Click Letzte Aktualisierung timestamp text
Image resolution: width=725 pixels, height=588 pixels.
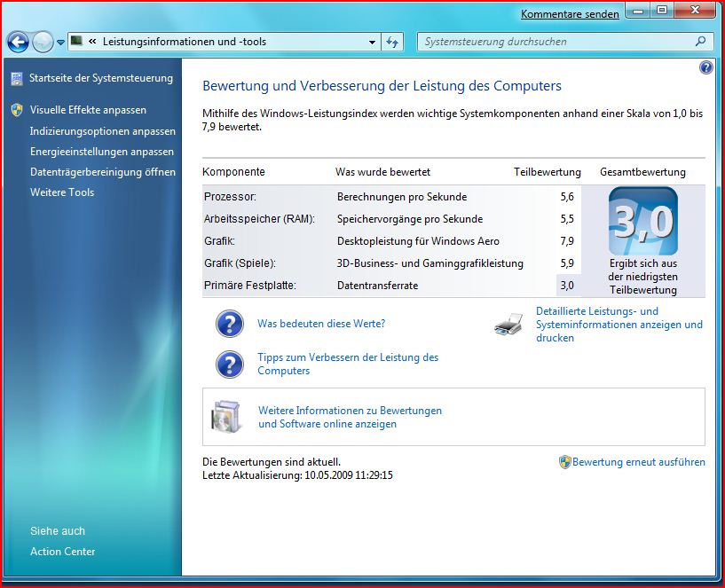[x=297, y=475]
